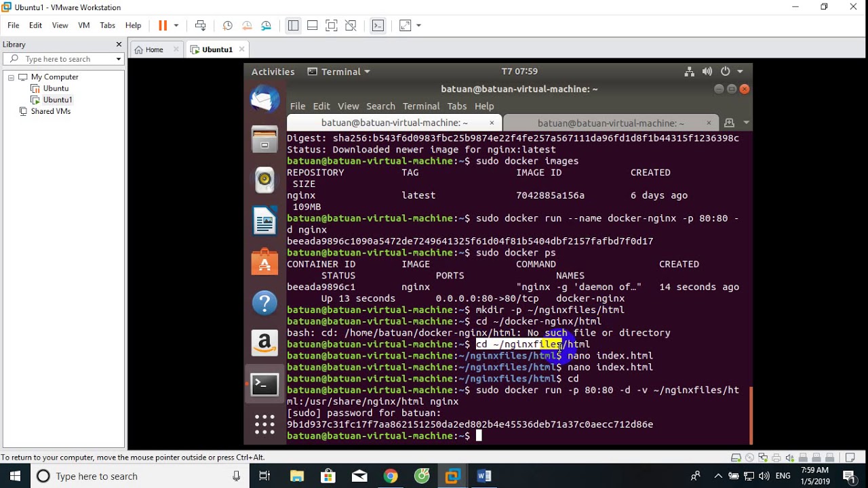Open Thunderbird Mail from the Ubuntu dock
The width and height of the screenshot is (868, 488).
pyautogui.click(x=264, y=100)
